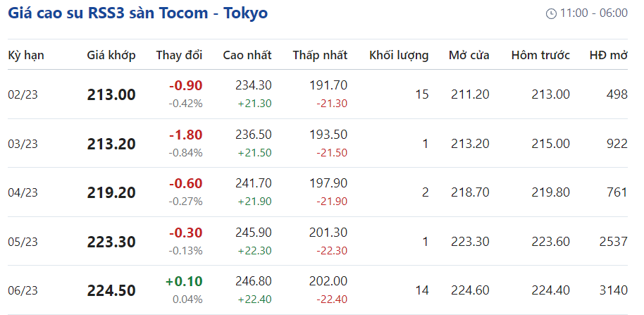
Task: Click the clock icon beside 11:00 - 06:00
Action: (551, 13)
